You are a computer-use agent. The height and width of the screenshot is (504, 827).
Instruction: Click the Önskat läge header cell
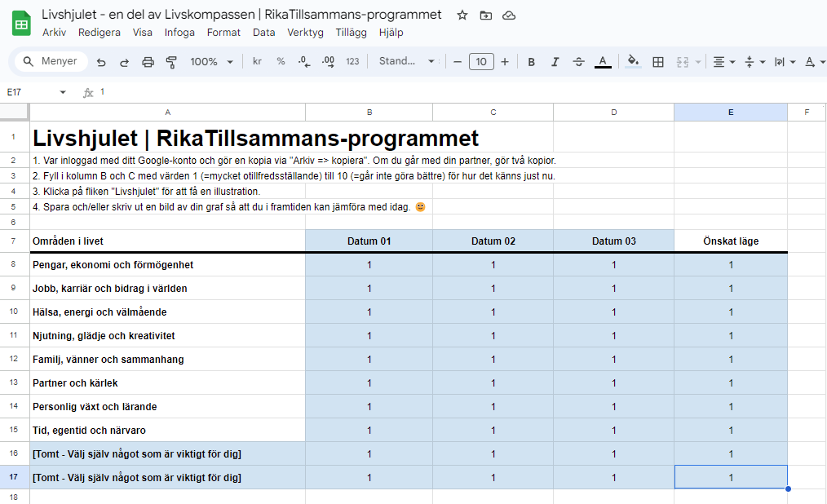click(x=731, y=241)
